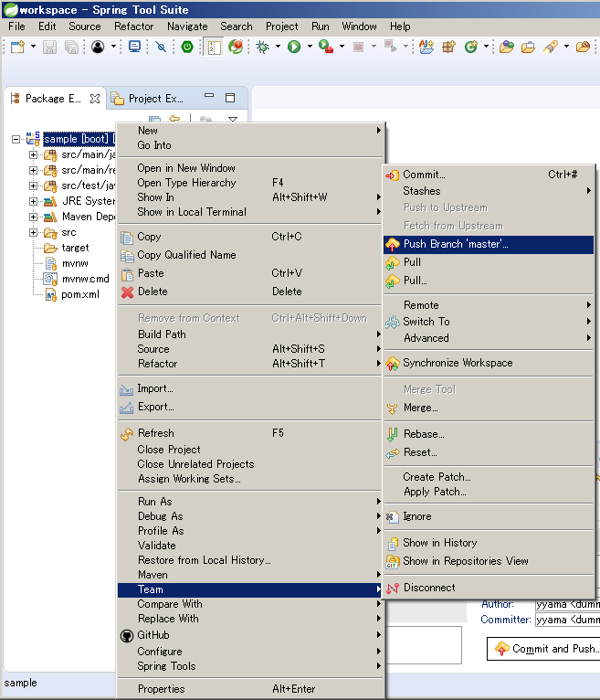600x700 pixels.
Task: Expand the New submenu
Action: (250, 131)
